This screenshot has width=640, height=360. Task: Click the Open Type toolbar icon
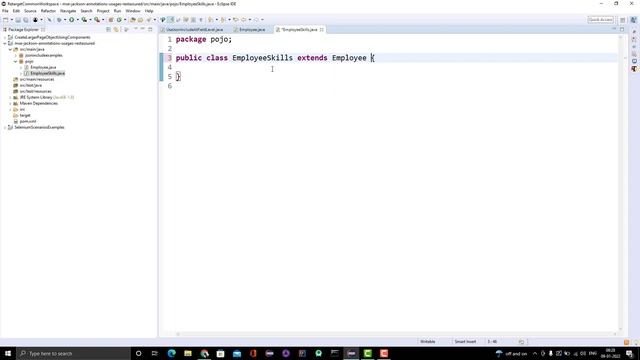click(132, 20)
